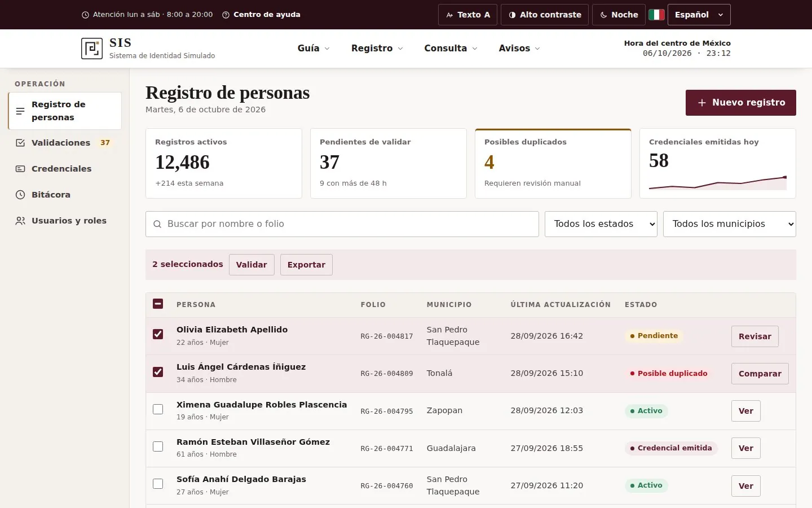Click Ver for Ximena Guadalupe Robles
This screenshot has width=812, height=508.
pos(745,411)
